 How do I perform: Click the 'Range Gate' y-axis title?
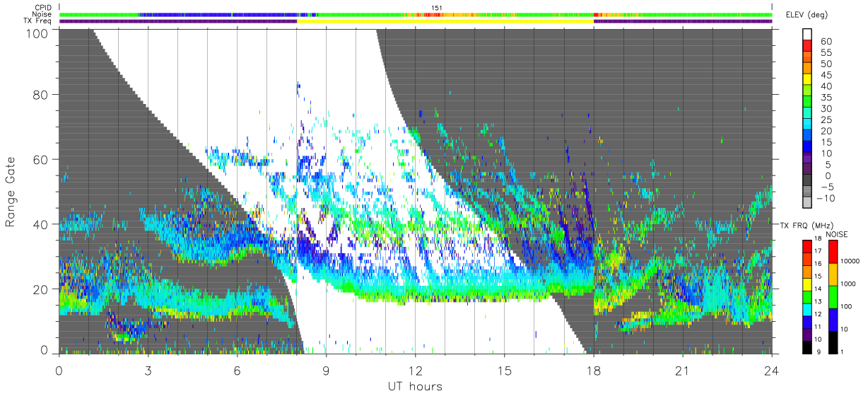coord(11,192)
